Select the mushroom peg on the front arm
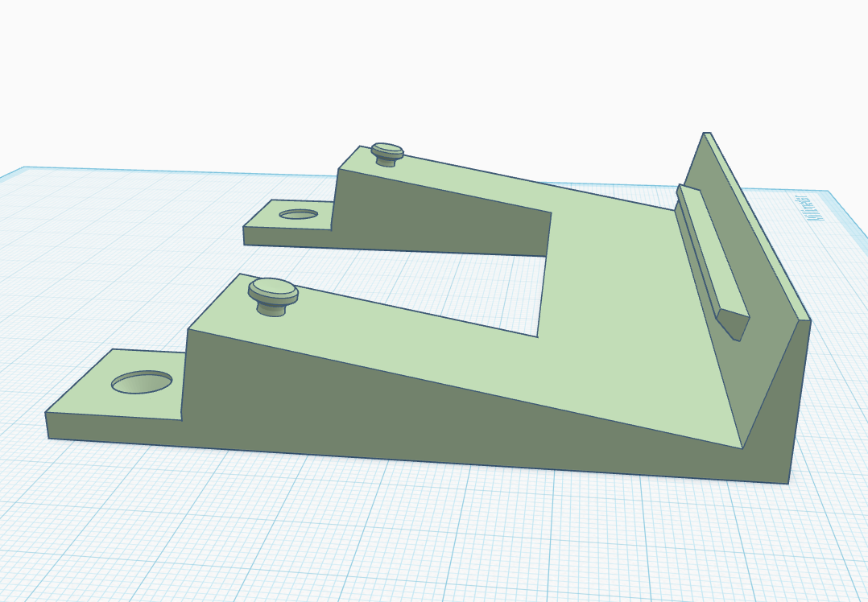This screenshot has width=868, height=602. click(x=273, y=297)
